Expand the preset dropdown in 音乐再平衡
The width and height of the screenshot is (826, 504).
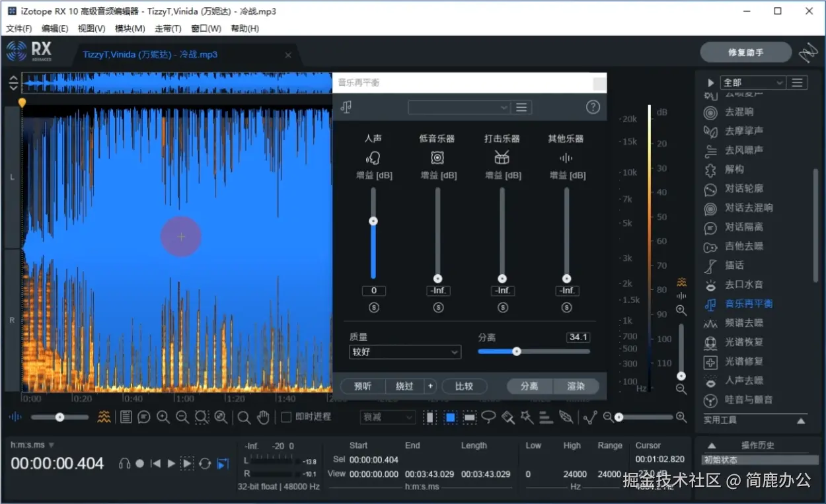(x=459, y=107)
